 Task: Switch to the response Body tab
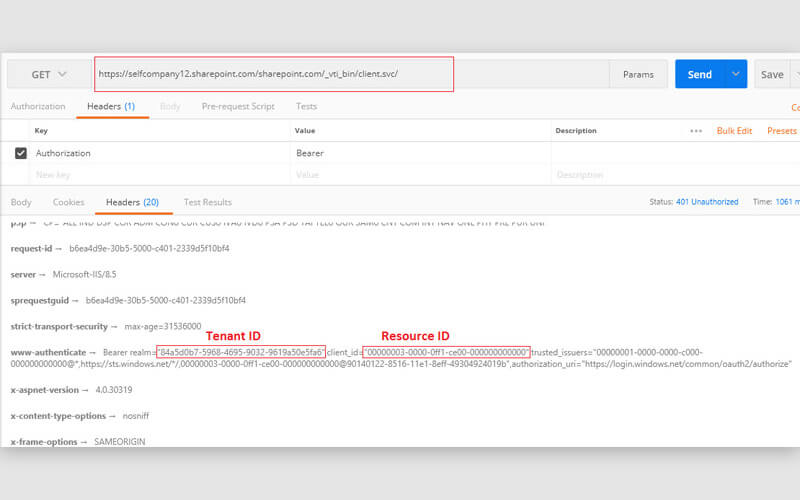click(x=21, y=202)
